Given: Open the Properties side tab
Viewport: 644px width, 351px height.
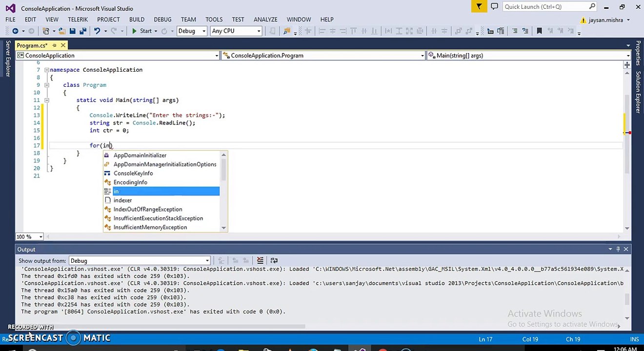Looking at the screenshot, I should [x=638, y=53].
